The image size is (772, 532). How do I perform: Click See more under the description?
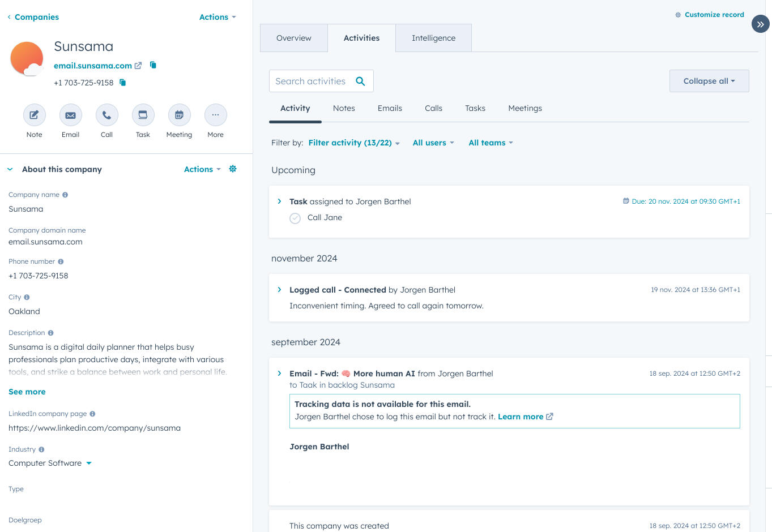[27, 391]
